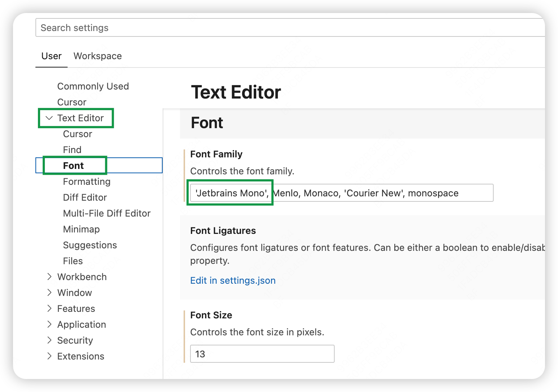Click the Font Family text field
The width and height of the screenshot is (558, 392).
tap(342, 193)
